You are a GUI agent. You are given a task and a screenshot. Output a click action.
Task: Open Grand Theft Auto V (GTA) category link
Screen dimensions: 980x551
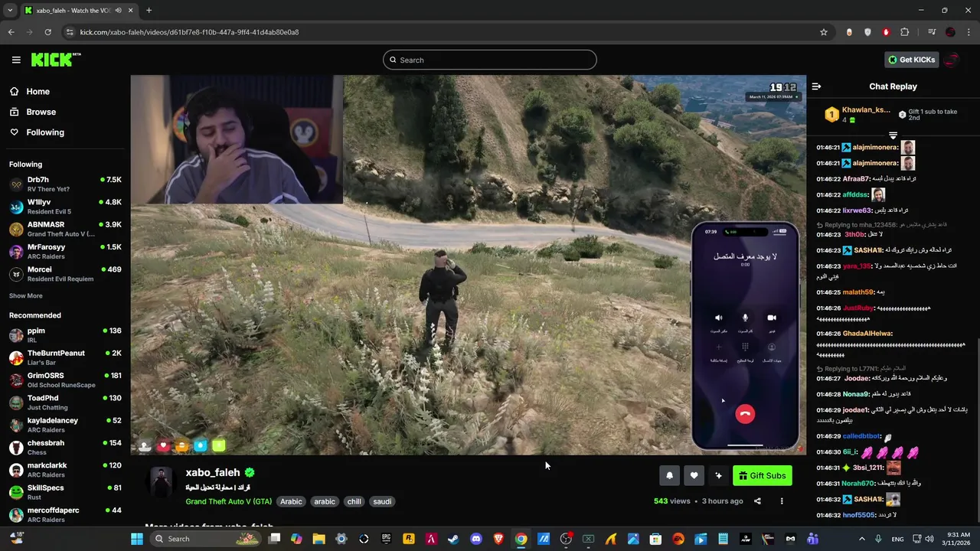tap(228, 501)
